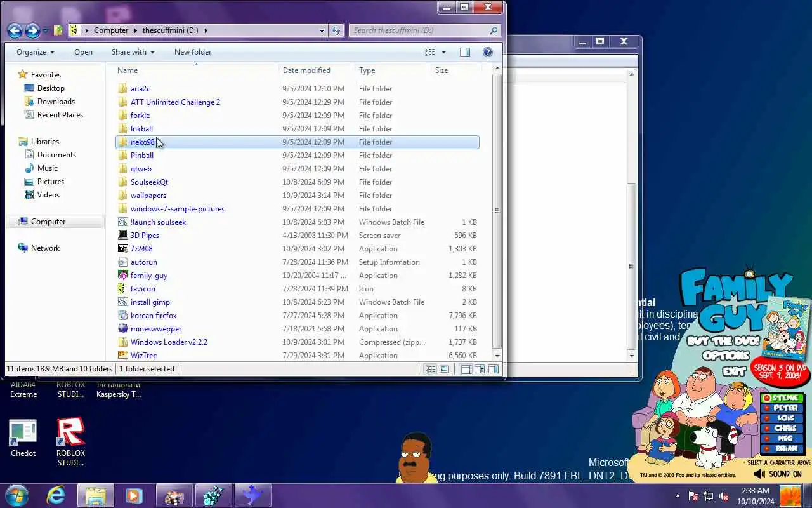Select the 7z2408 application icon
The width and height of the screenshot is (812, 508).
pos(123,249)
